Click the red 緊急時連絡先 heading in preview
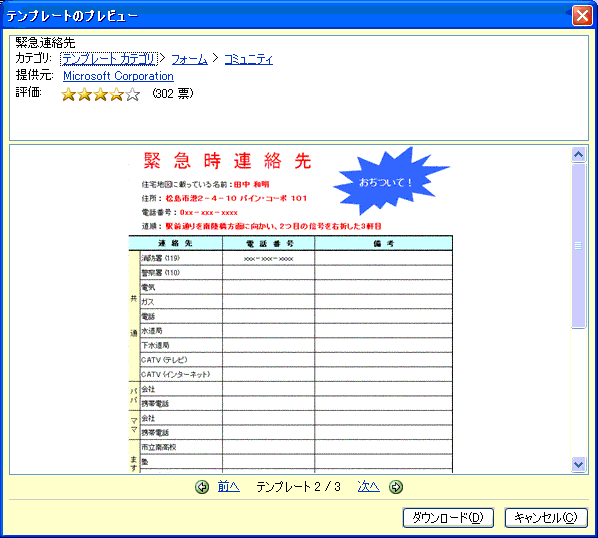Screen dimensions: 598x538 pyautogui.click(x=227, y=161)
